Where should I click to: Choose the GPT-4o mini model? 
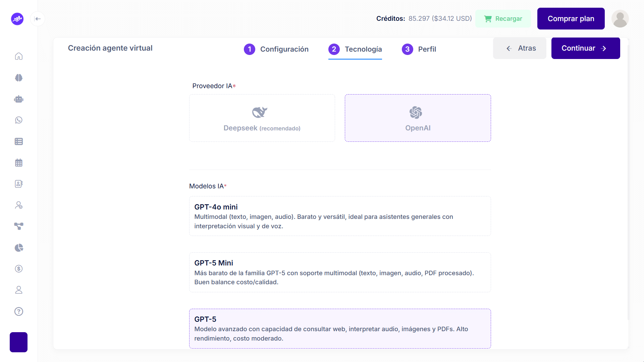click(x=340, y=216)
